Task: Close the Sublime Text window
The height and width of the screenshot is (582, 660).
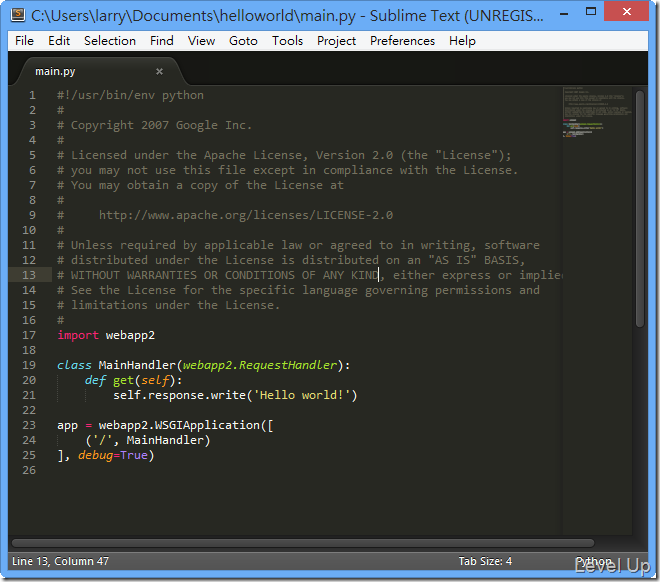Action: [x=626, y=11]
